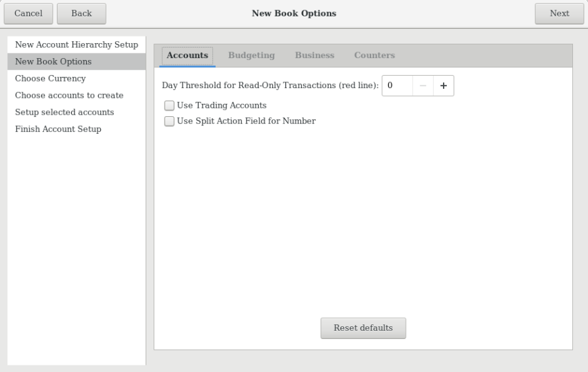Jump to Choose Currency step

[50, 78]
